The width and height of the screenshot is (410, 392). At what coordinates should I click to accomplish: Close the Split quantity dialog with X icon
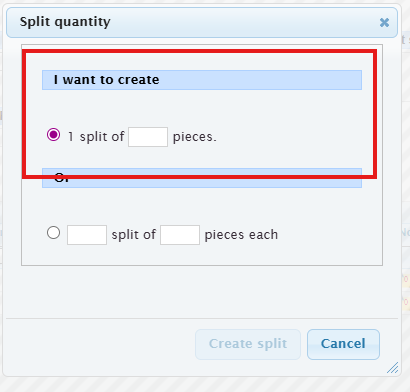coord(384,22)
